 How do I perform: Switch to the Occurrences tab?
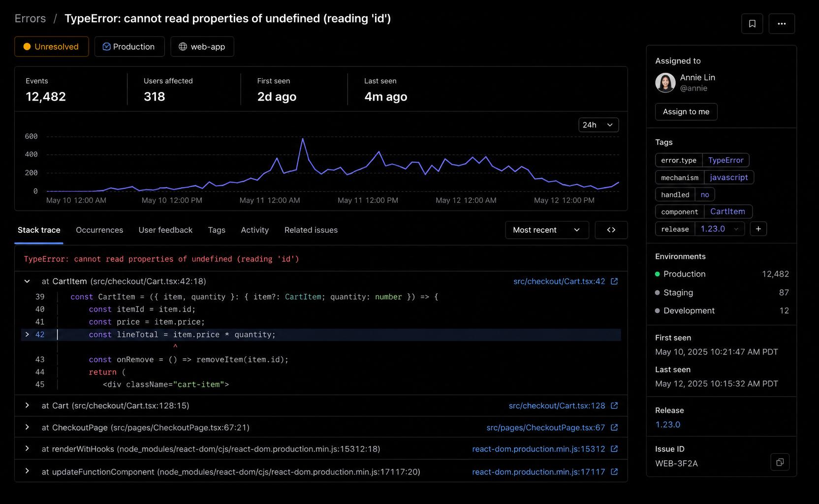99,230
